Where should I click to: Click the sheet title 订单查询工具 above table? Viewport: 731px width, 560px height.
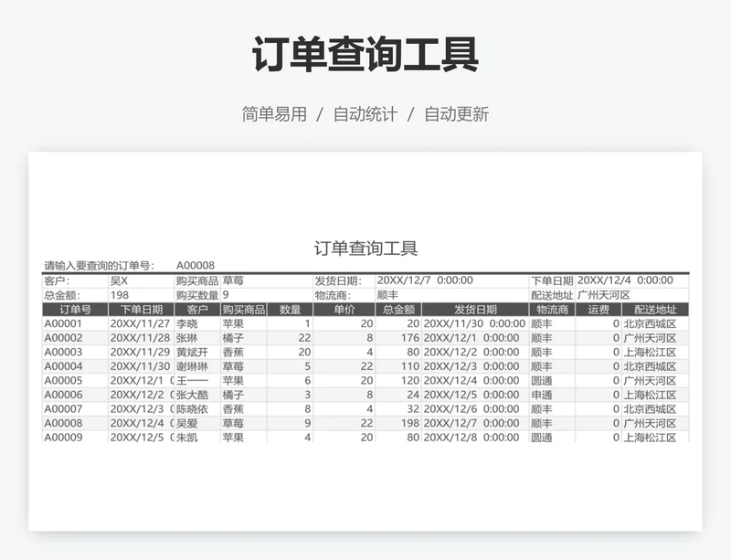point(365,248)
